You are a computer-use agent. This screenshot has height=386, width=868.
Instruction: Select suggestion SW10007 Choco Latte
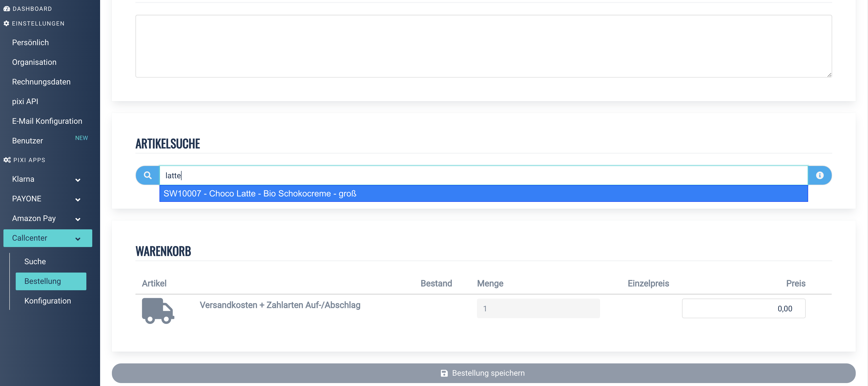484,193
